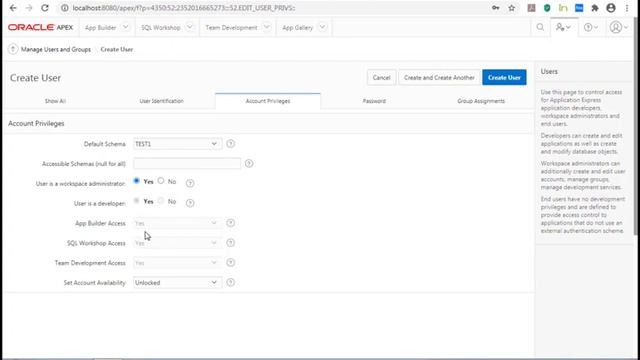
Task: Click the blue Create User button
Action: (x=504, y=78)
